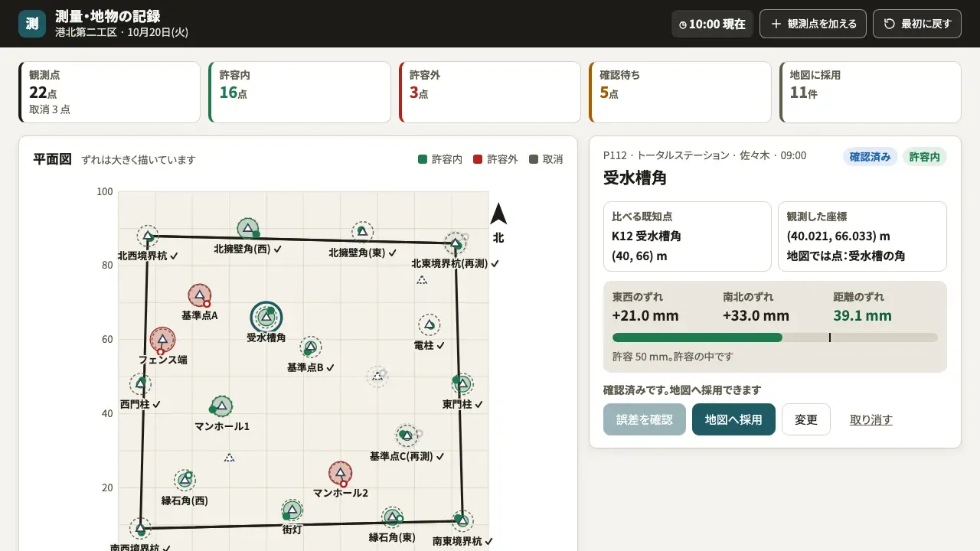980x551 pixels.
Task: Click the north arrow compass icon
Action: point(498,214)
